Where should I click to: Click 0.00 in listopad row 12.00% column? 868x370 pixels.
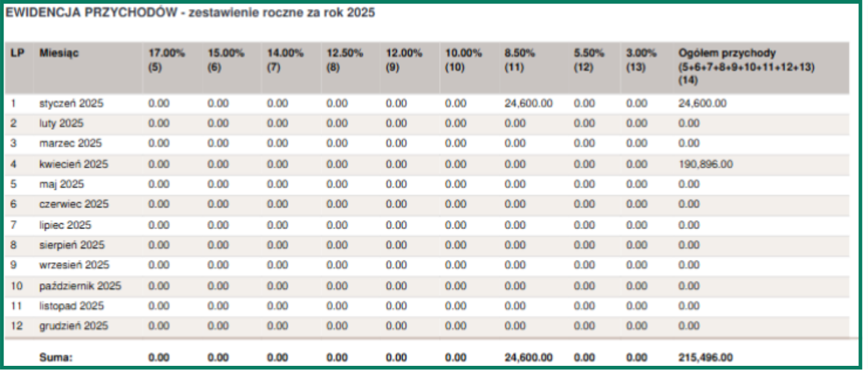coord(397,306)
